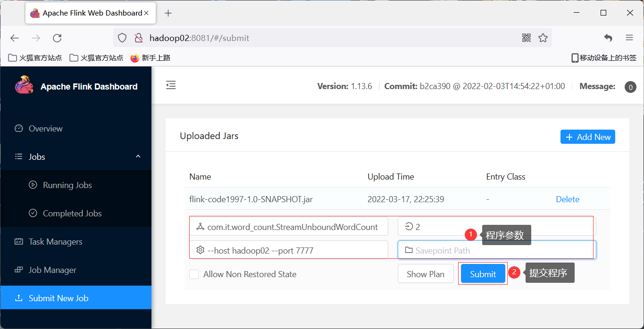Open the first 火狐官方站点 bookmark folder
Screen dimensions: 644x329
pos(35,58)
